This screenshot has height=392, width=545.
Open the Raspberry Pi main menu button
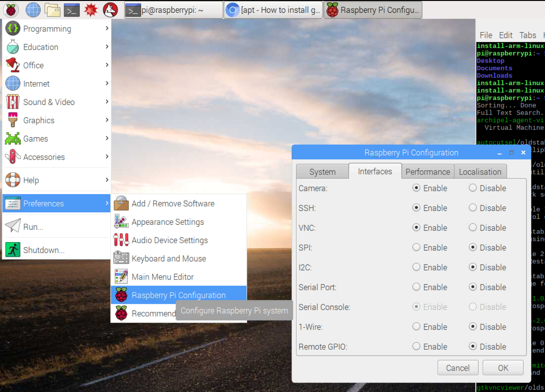pos(11,10)
